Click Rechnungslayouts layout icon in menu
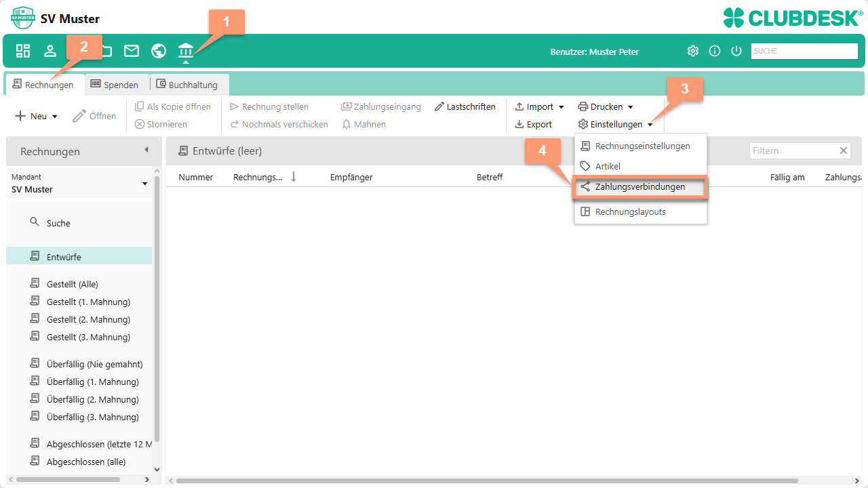 click(x=585, y=211)
